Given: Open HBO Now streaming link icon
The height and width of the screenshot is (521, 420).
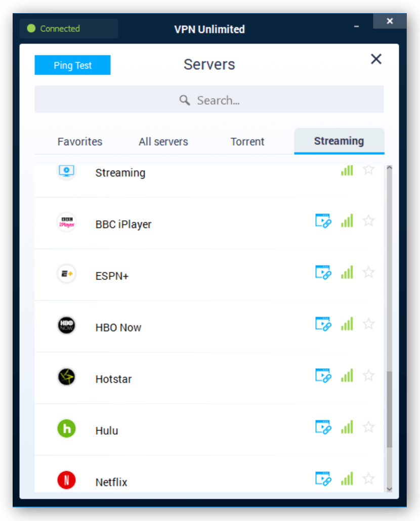Looking at the screenshot, I should (x=323, y=324).
